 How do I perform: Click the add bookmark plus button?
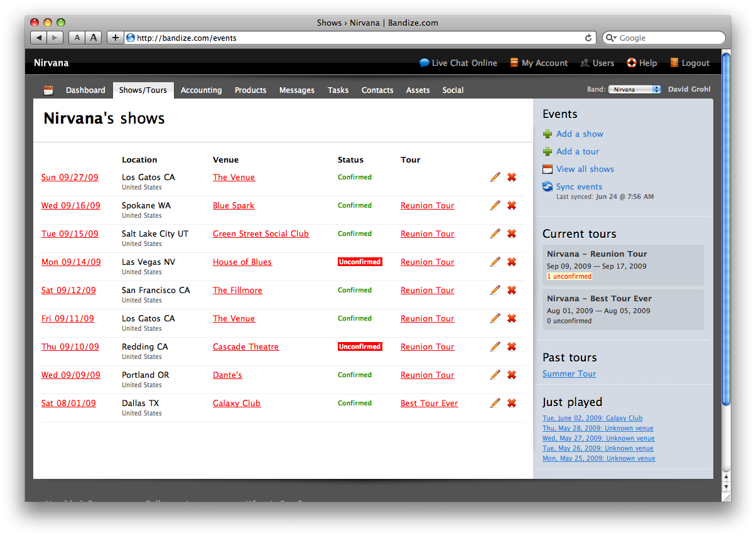115,38
